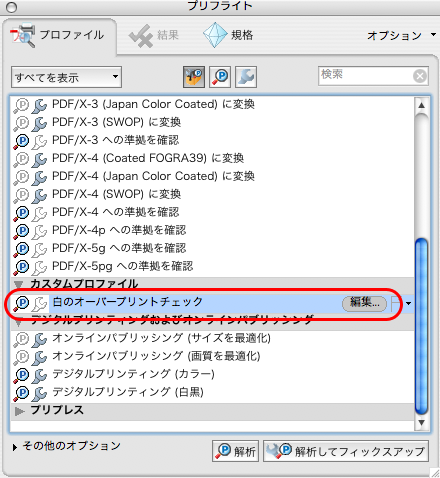The height and width of the screenshot is (478, 440).
Task: Click check icon of 白のオーバープリントチェック
Action: point(21,303)
